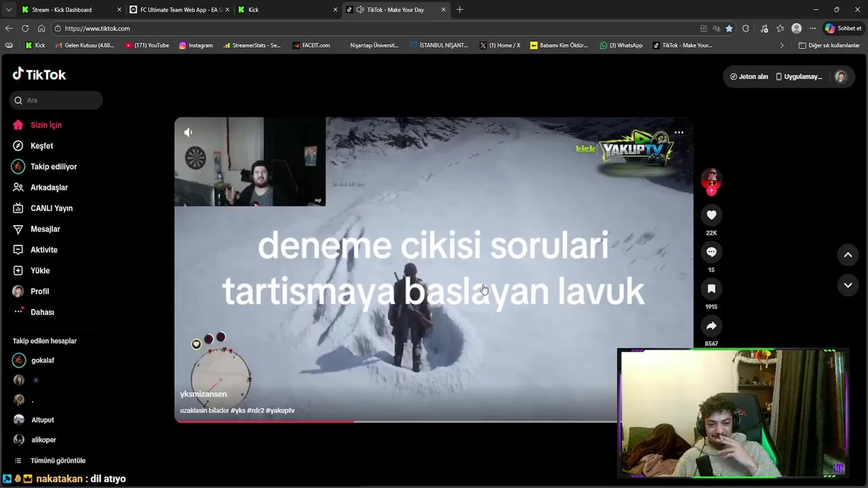Open comments via the speech bubble icon
This screenshot has height=488, width=868.
[x=711, y=252]
